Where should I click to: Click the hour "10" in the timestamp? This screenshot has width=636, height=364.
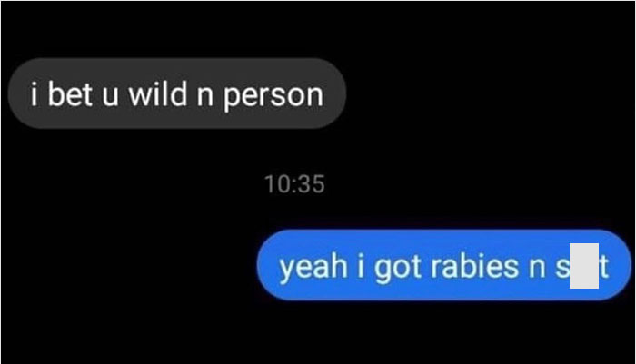[276, 184]
